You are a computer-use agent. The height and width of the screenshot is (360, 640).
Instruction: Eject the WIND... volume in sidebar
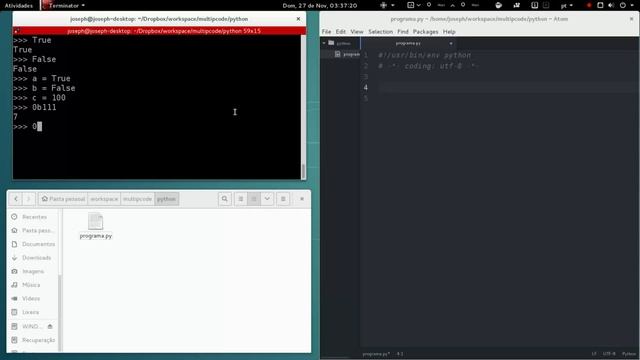(50, 327)
